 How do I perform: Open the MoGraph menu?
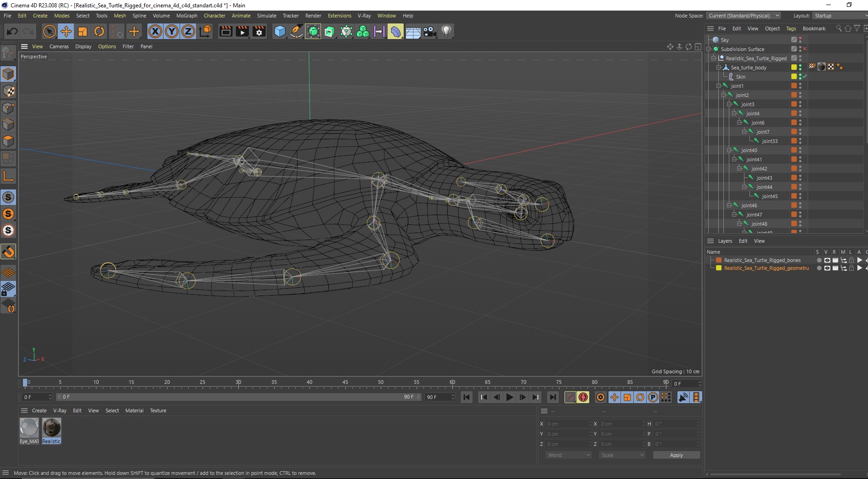[x=186, y=16]
